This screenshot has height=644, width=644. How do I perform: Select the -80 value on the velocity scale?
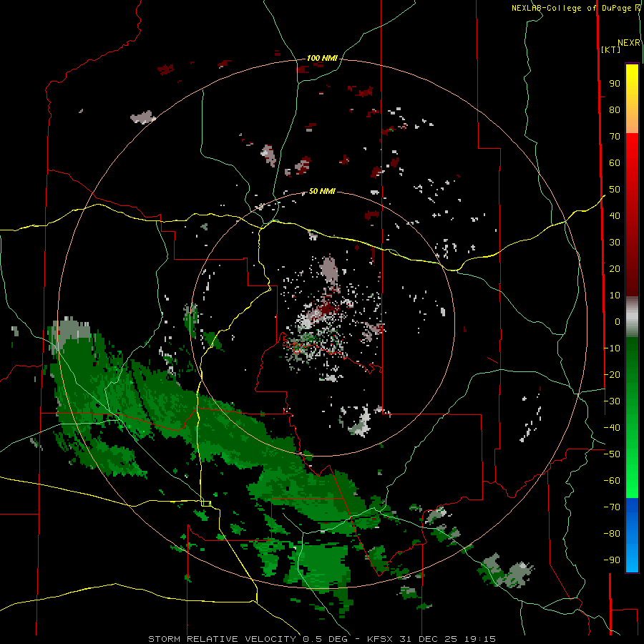tap(612, 534)
